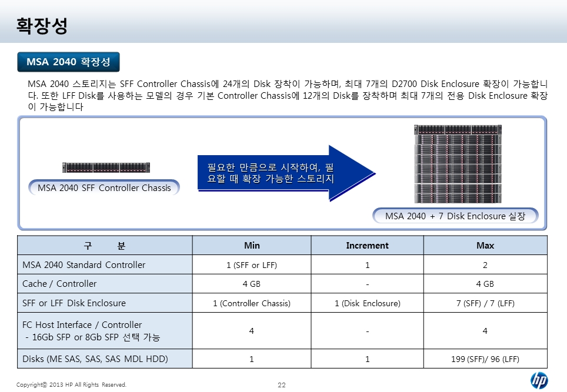Click the 'MSA 2040 + 7 Disk Enclosure 실장' label
The image size is (567, 392).
455,216
